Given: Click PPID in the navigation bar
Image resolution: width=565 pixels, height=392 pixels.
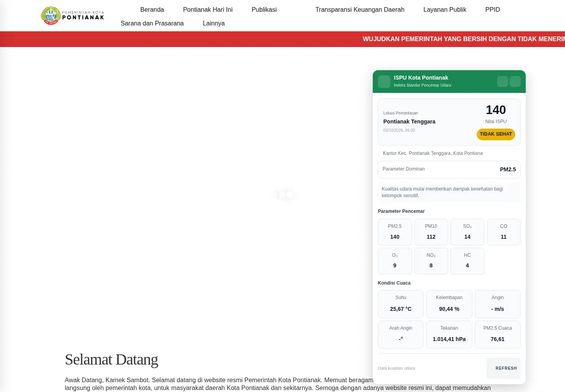Looking at the screenshot, I should point(493,9).
